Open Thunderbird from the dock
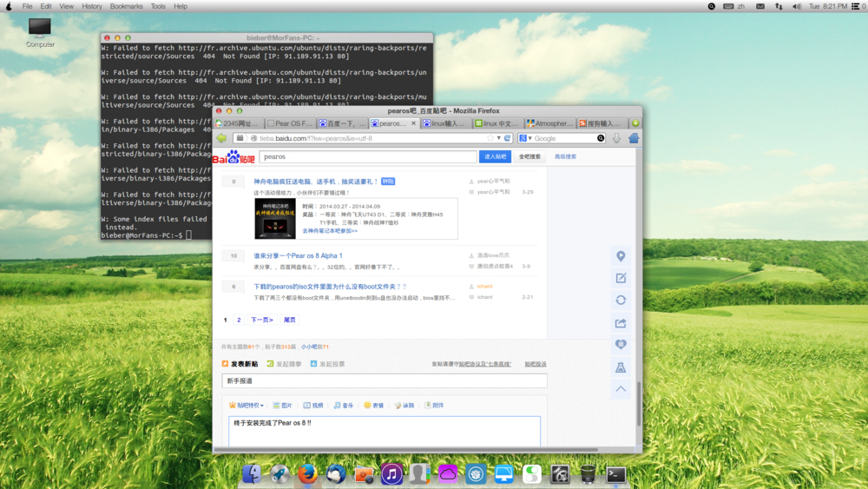The width and height of the screenshot is (868, 489). 335,474
